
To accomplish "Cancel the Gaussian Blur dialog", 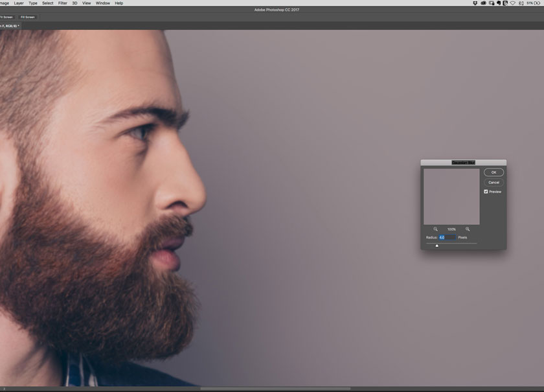I will pyautogui.click(x=493, y=182).
